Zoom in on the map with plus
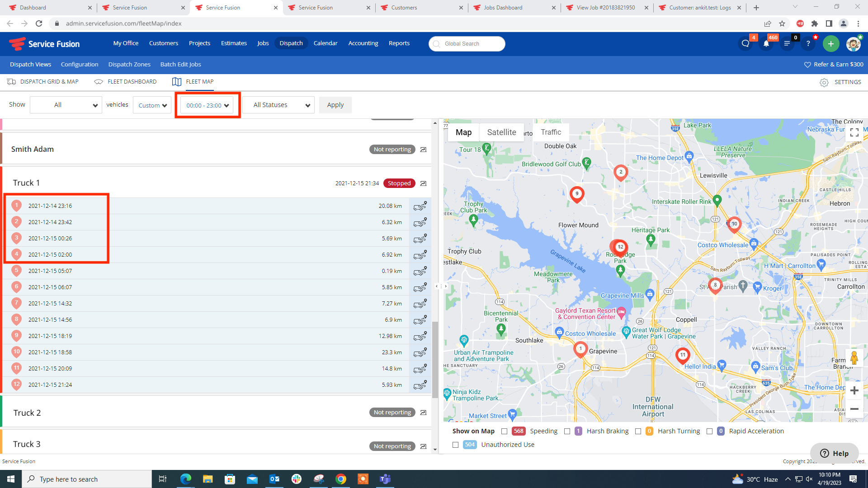Screen dimensions: 868x488 [x=854, y=390]
